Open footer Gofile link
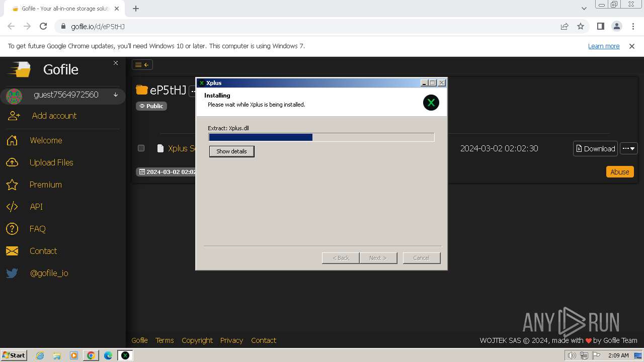The width and height of the screenshot is (644, 362). 139,340
